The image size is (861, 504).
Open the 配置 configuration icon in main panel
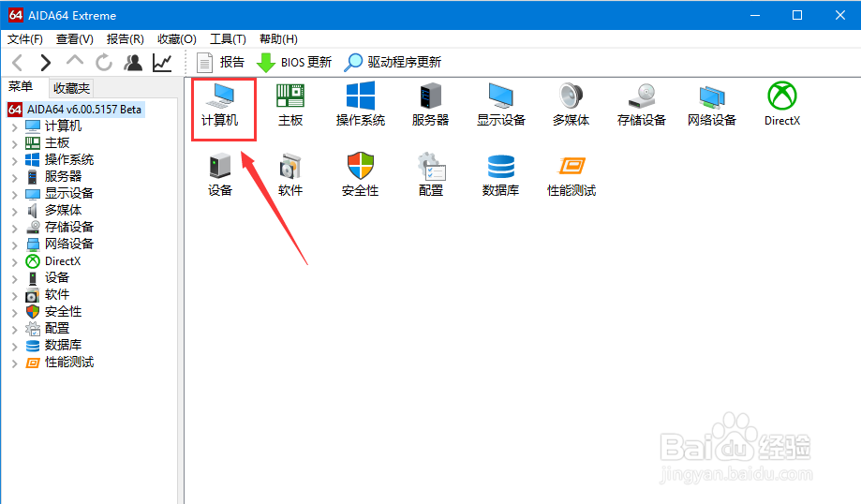[x=431, y=176]
